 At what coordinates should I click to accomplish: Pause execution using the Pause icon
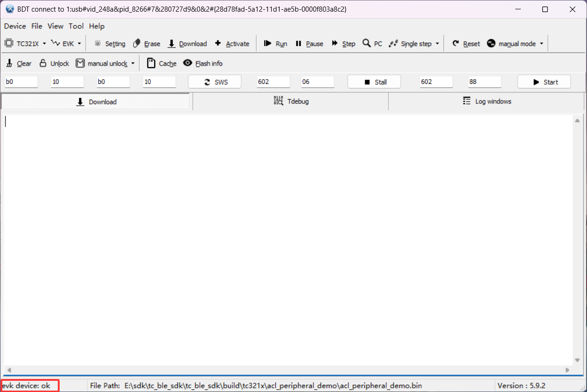[x=299, y=43]
